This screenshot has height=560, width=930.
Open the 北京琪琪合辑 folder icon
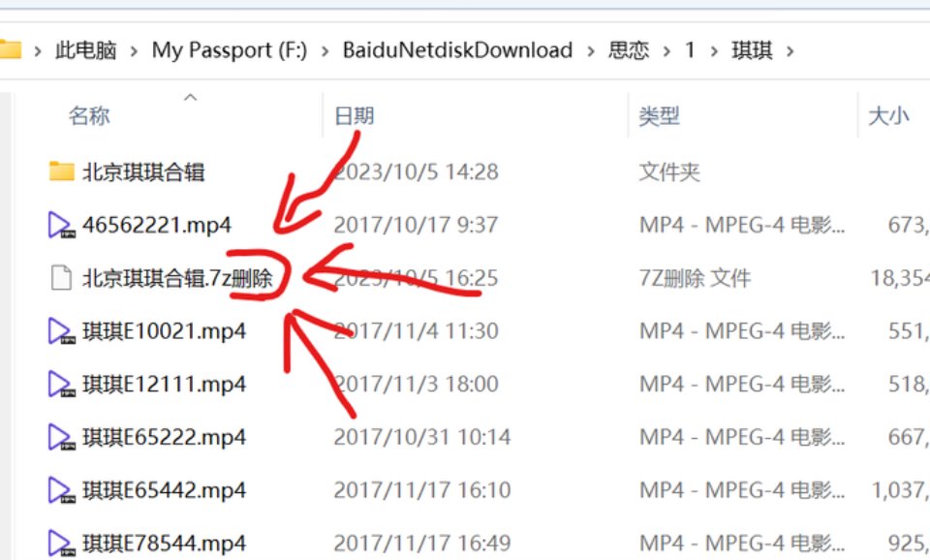(x=61, y=171)
